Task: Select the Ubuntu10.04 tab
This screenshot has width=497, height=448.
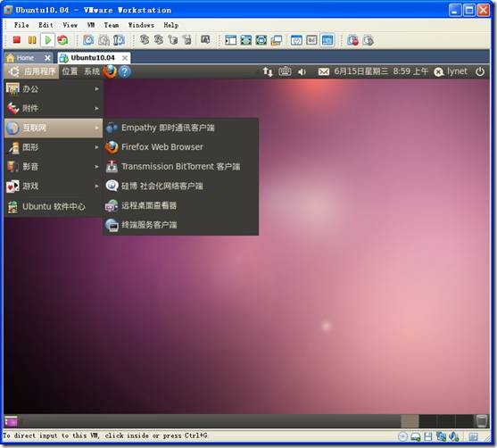Action: coord(94,58)
